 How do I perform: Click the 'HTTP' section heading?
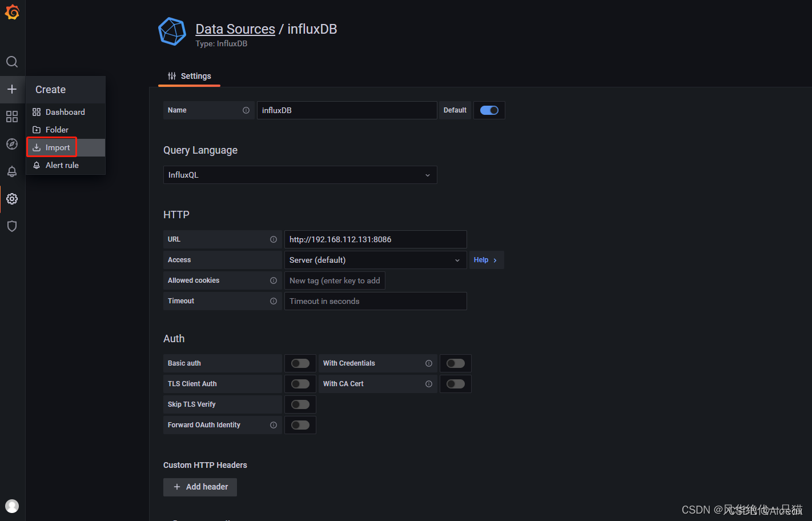(x=176, y=215)
